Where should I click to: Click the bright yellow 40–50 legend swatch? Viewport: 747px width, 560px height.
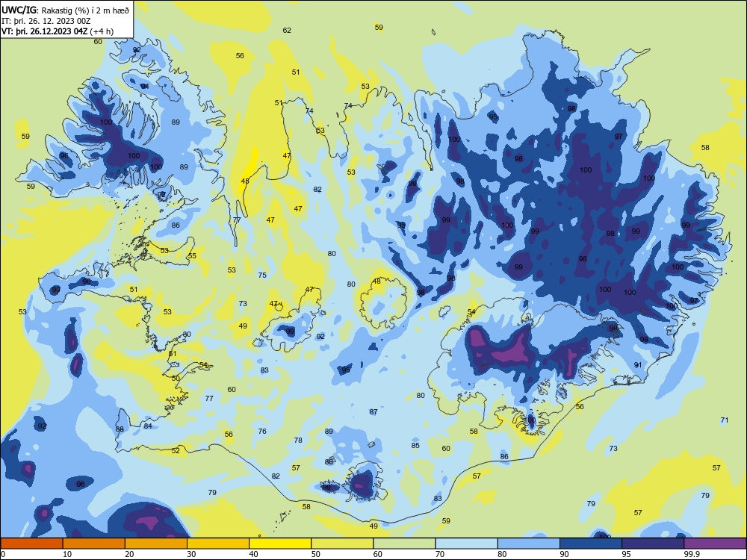click(x=280, y=544)
